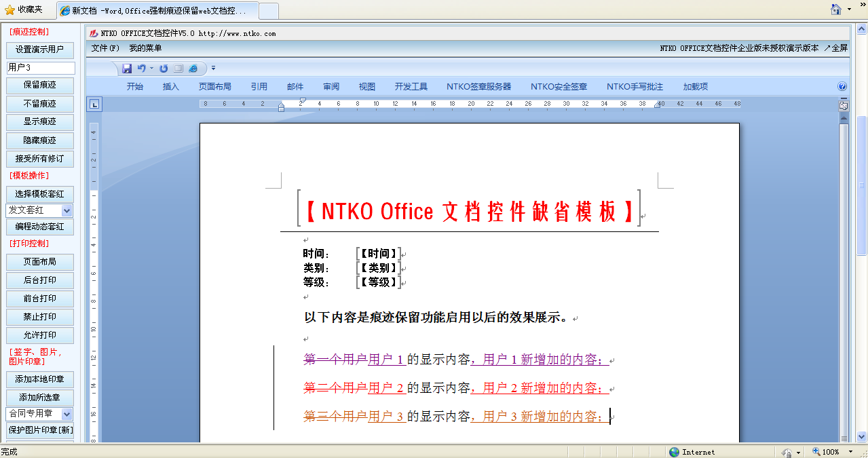Click the right indent marker on ruler
The image size is (868, 458).
pyautogui.click(x=657, y=105)
